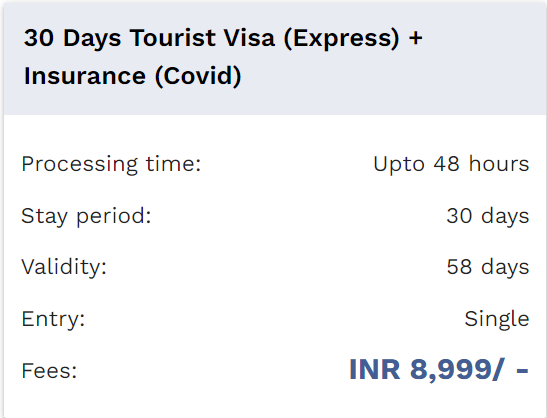547x418 pixels.
Task: Click the word Express in the title
Action: [342, 38]
